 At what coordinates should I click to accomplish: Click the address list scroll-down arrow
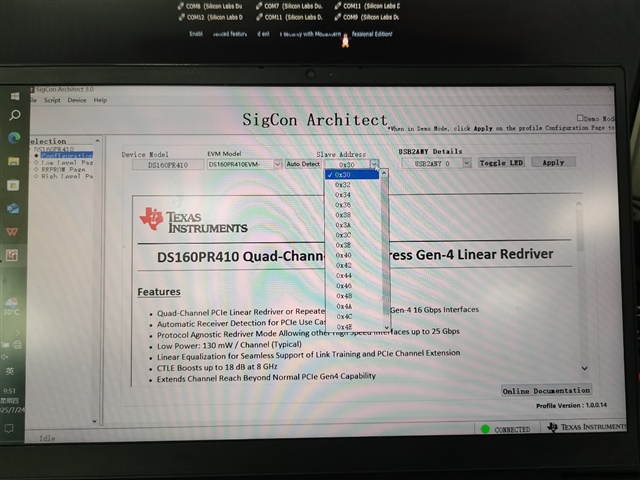(386, 327)
